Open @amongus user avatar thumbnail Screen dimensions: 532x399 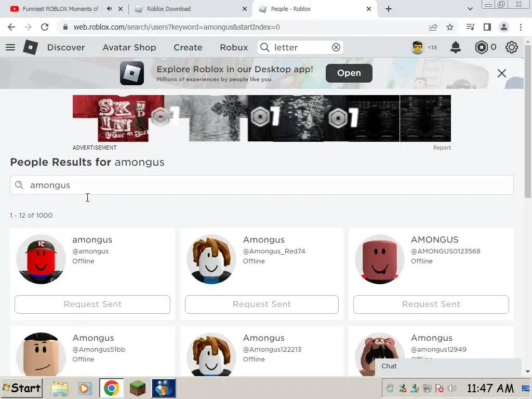(41, 259)
